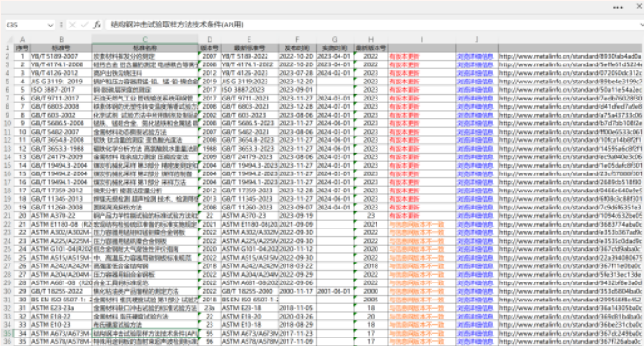Click cell GB/T 11260-2008
The height and width of the screenshot is (346, 644).
click(62, 208)
